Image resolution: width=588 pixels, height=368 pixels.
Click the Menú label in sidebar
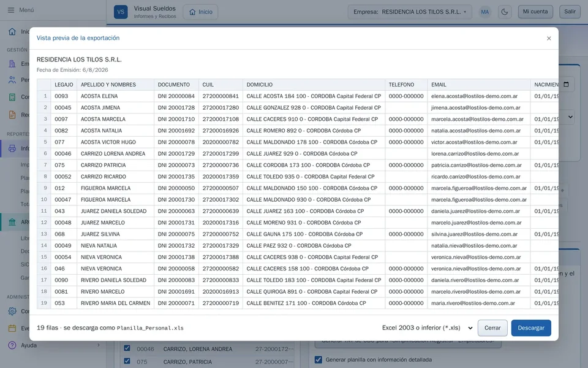(x=26, y=10)
